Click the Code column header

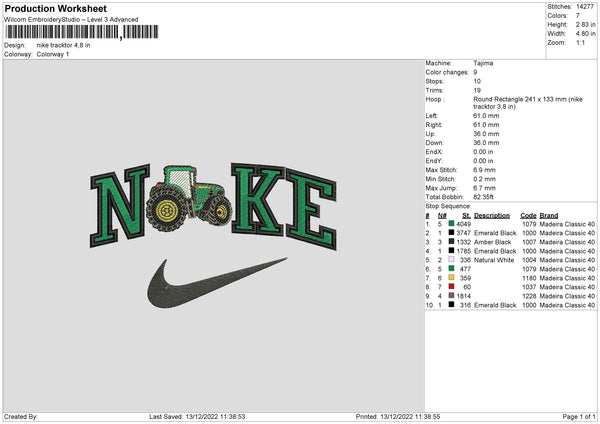tap(528, 215)
